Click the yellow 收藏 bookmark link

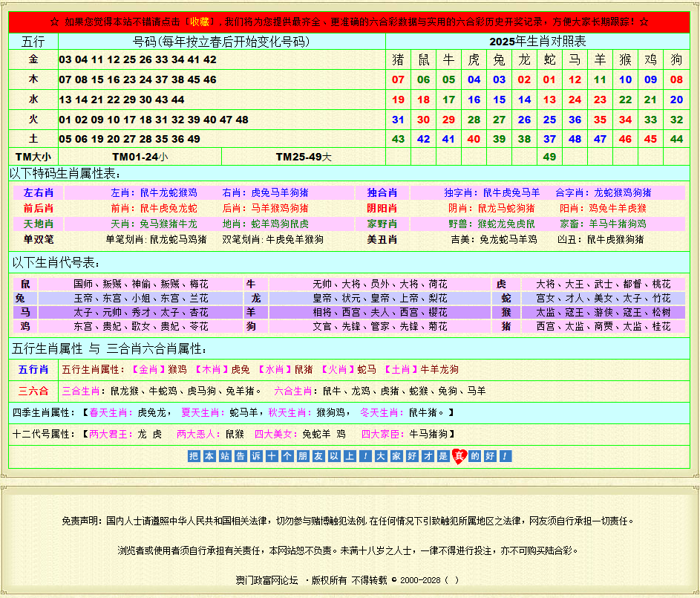tap(200, 22)
